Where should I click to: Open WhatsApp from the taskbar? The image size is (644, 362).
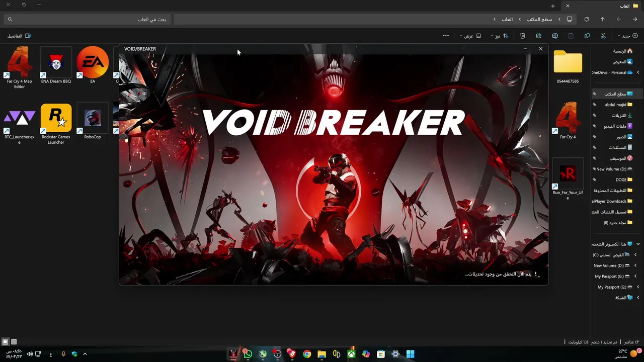pos(248,354)
